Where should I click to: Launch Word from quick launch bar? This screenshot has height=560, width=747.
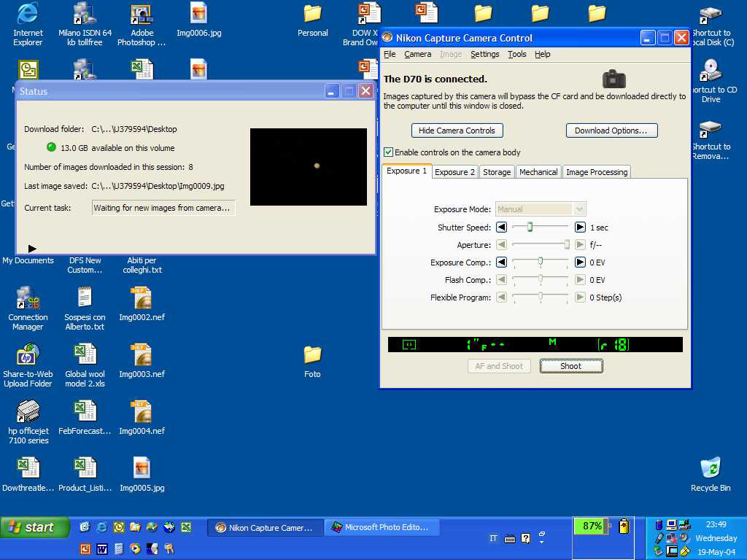pos(102,548)
